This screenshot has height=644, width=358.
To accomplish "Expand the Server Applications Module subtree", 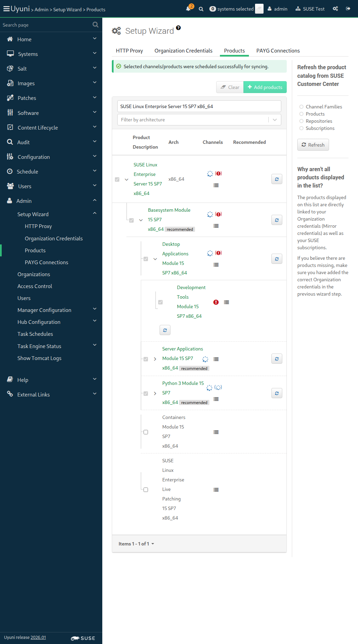I will 155,359.
